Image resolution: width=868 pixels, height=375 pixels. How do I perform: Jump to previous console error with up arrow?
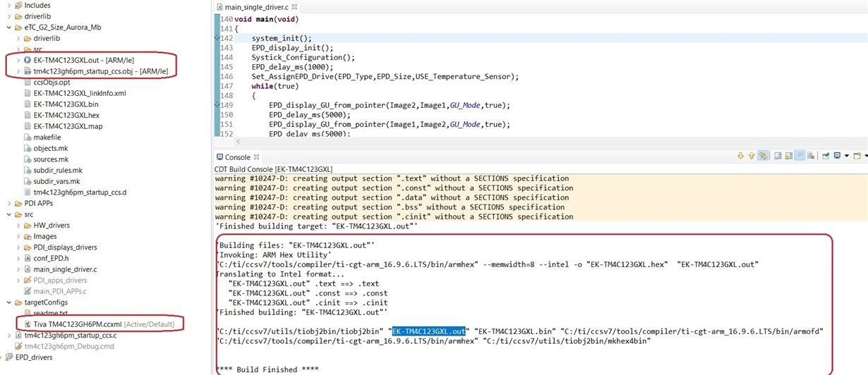752,156
